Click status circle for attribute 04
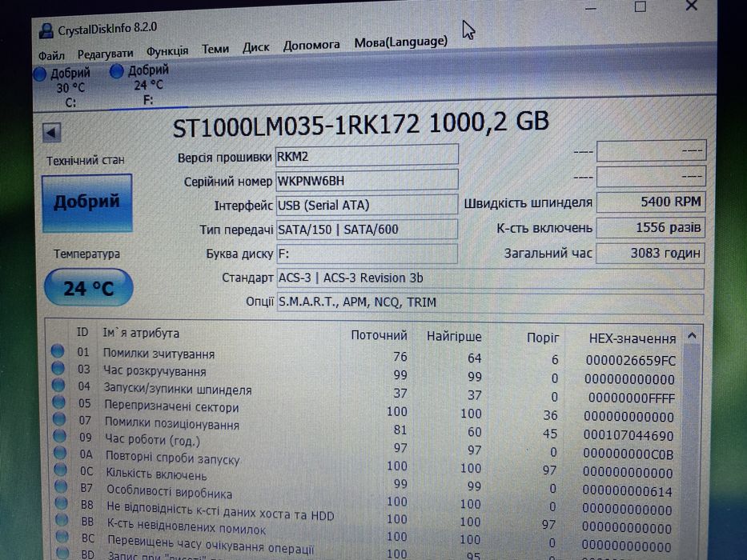 pyautogui.click(x=58, y=385)
